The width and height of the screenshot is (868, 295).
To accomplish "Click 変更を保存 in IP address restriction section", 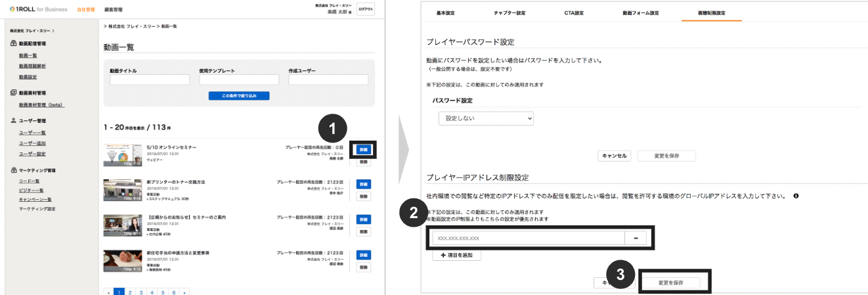I will click(671, 283).
